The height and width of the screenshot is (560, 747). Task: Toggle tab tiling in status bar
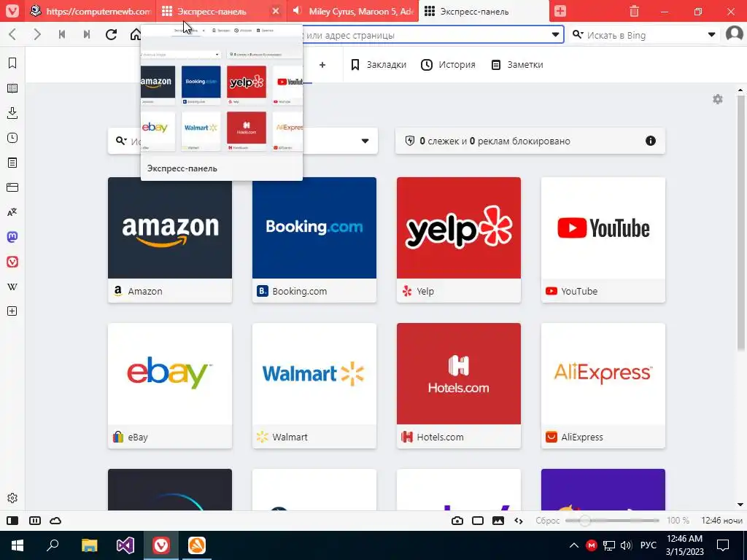click(35, 521)
